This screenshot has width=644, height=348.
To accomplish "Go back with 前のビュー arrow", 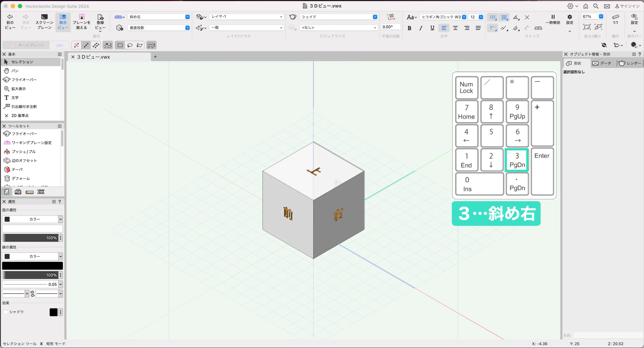I will 10,21.
